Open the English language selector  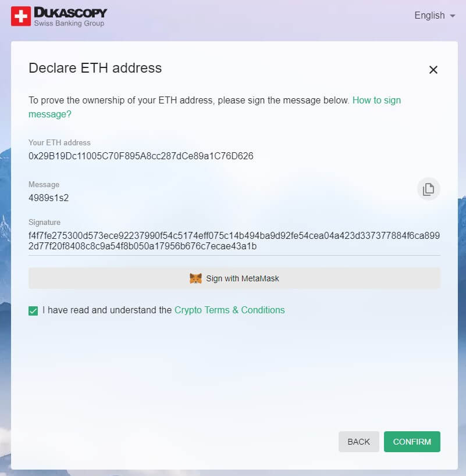(x=435, y=16)
